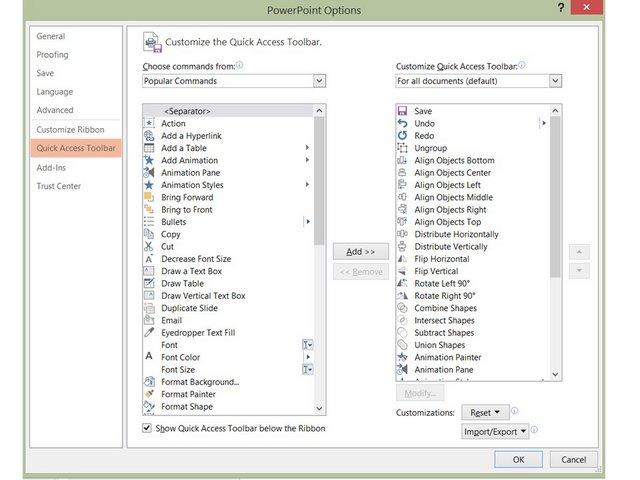Click the Reset info icon
Image resolution: width=640 pixels, height=480 pixels.
[515, 411]
